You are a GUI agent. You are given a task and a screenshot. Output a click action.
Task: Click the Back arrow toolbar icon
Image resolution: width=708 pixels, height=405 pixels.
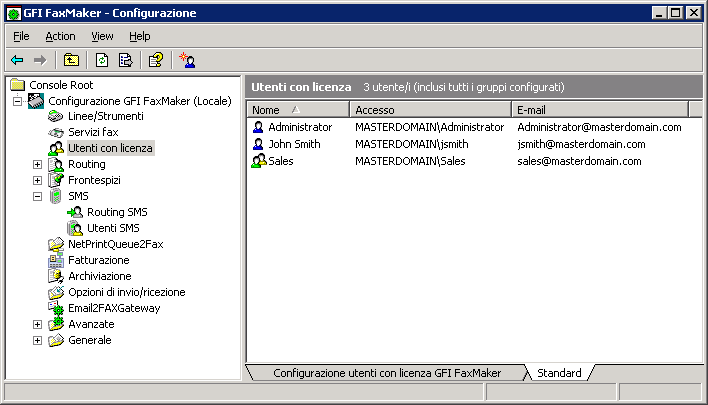click(17, 60)
